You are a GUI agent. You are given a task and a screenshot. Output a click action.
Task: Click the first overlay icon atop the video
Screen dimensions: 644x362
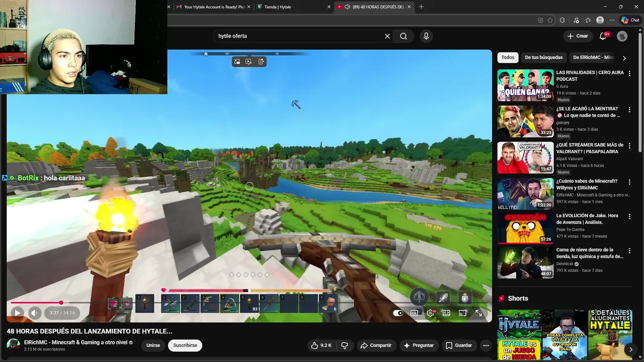point(237,61)
